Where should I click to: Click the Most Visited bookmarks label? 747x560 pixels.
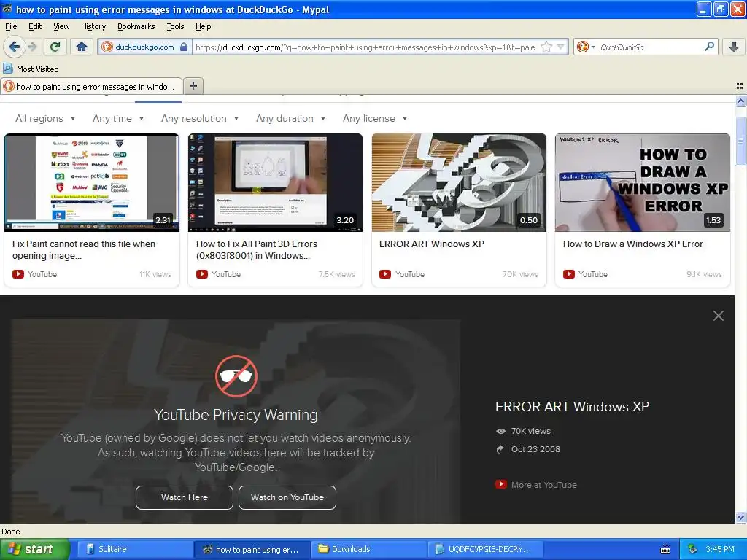point(38,69)
